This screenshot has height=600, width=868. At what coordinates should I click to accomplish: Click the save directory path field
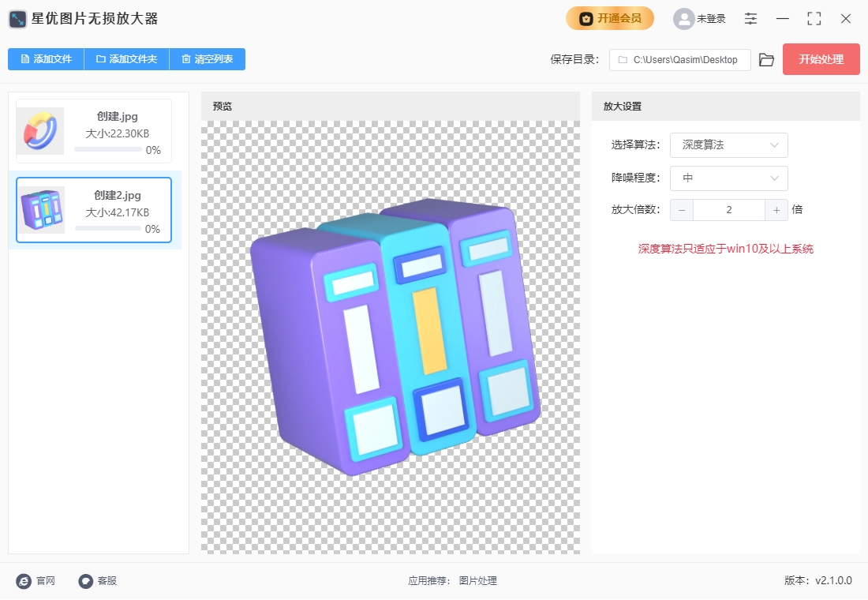[x=679, y=60]
